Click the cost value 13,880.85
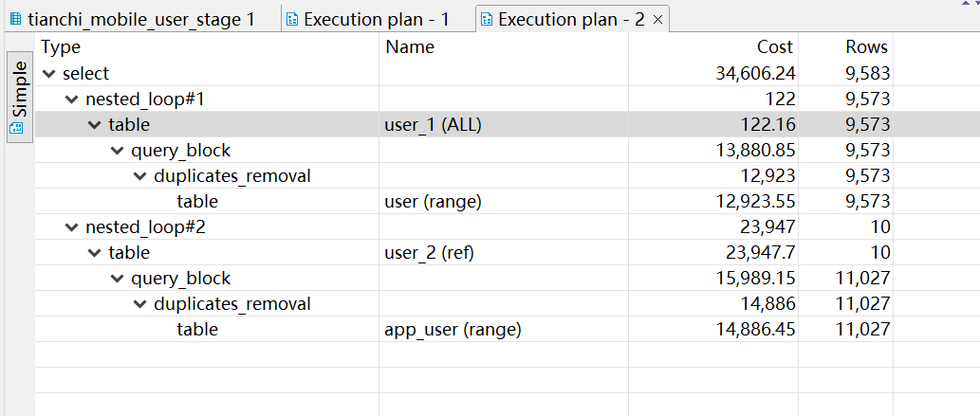Image resolution: width=980 pixels, height=416 pixels. (x=755, y=151)
